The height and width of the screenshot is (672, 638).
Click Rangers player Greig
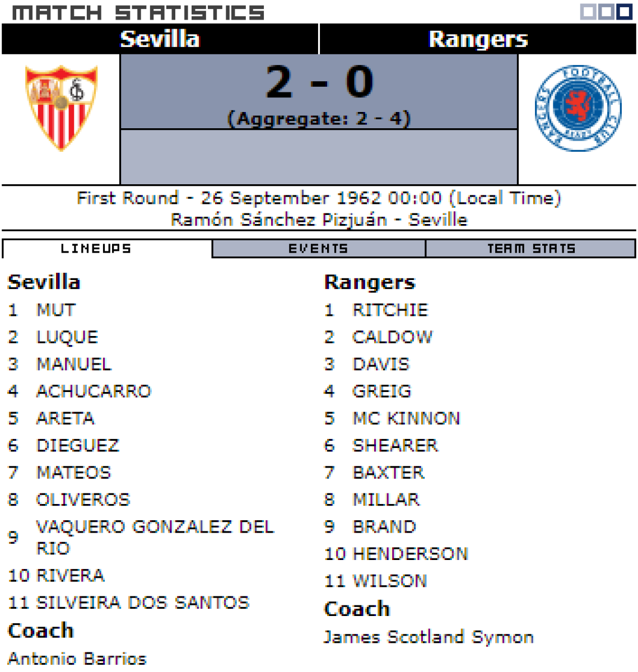click(x=381, y=391)
